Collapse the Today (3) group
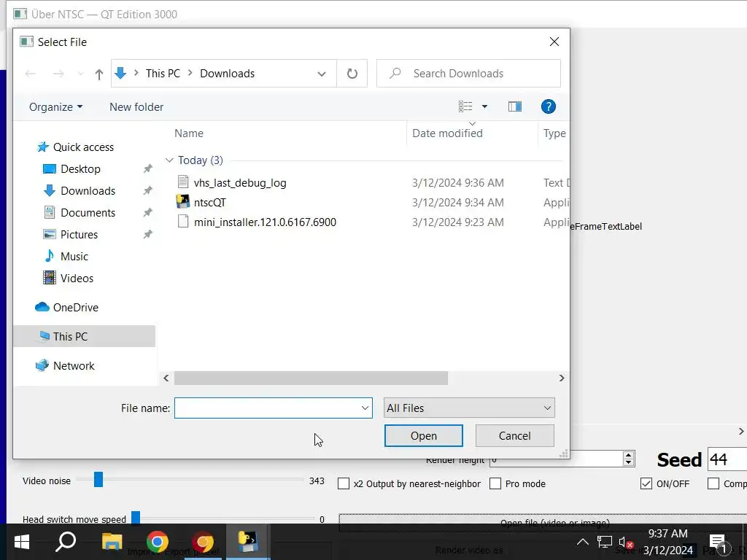The height and width of the screenshot is (560, 747). pyautogui.click(x=169, y=160)
